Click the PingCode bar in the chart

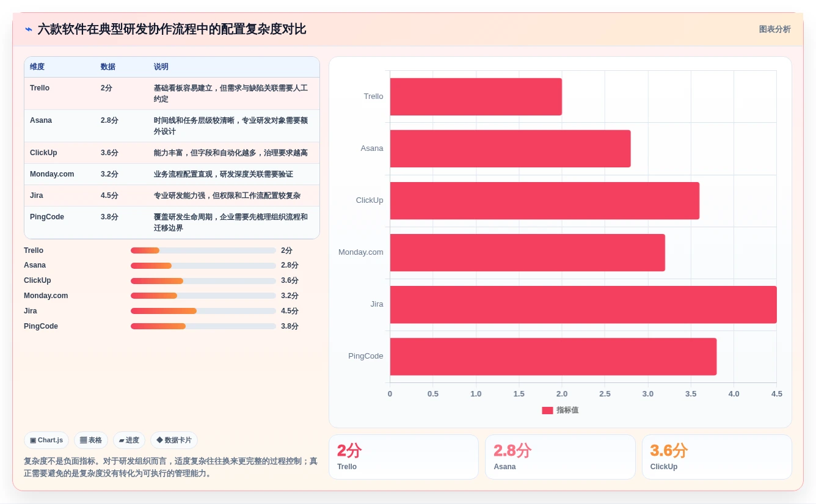(x=553, y=356)
